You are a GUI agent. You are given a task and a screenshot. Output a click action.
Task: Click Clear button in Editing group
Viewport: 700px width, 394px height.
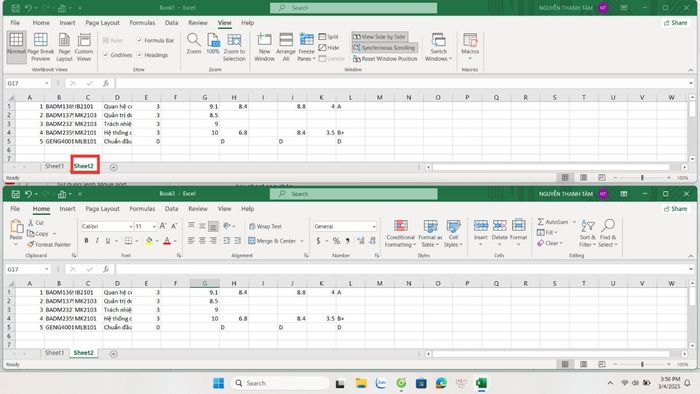pos(549,243)
